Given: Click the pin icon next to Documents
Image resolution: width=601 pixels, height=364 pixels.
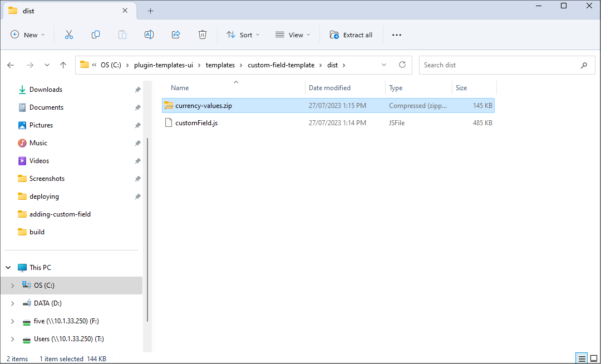Looking at the screenshot, I should click(x=137, y=107).
